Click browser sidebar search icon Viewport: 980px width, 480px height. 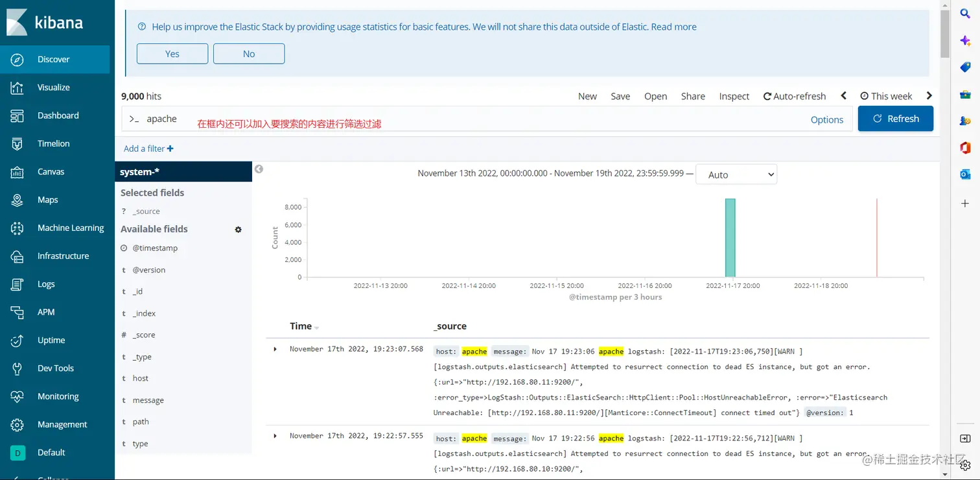965,14
